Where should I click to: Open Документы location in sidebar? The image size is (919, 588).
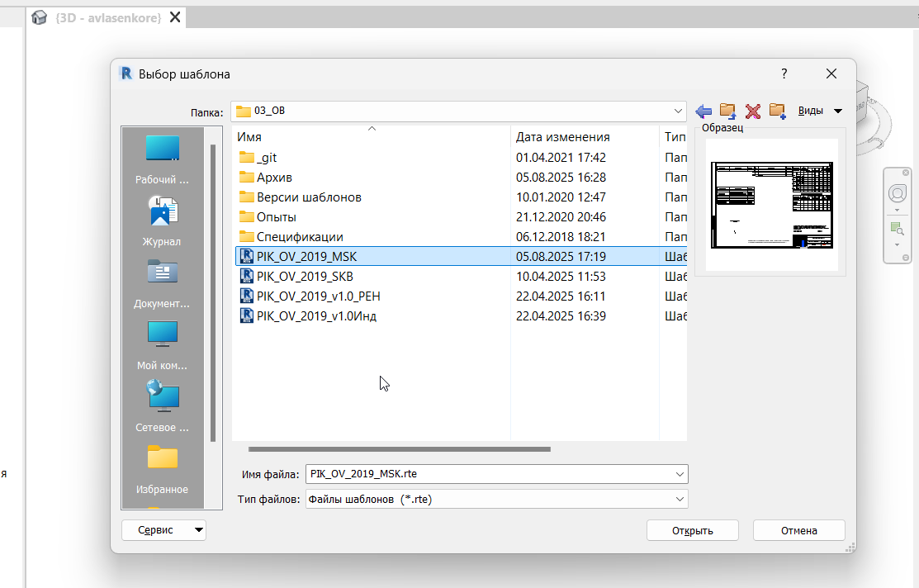pyautogui.click(x=163, y=284)
